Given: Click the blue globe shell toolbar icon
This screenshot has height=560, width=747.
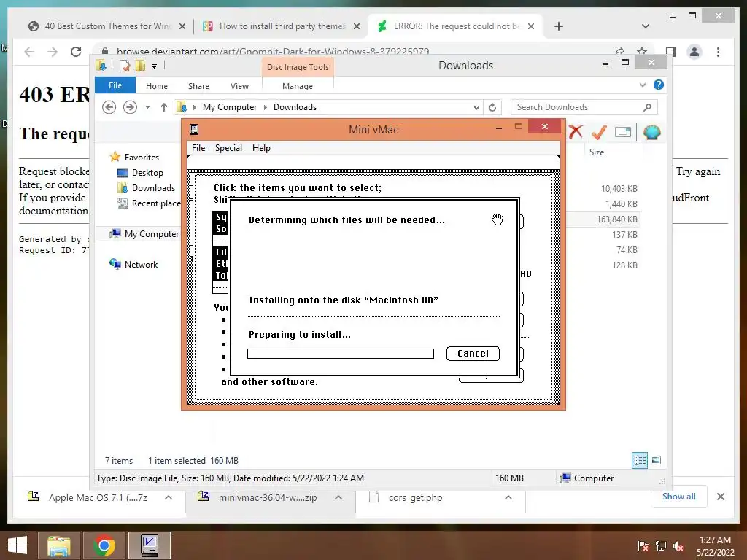Looking at the screenshot, I should [651, 132].
